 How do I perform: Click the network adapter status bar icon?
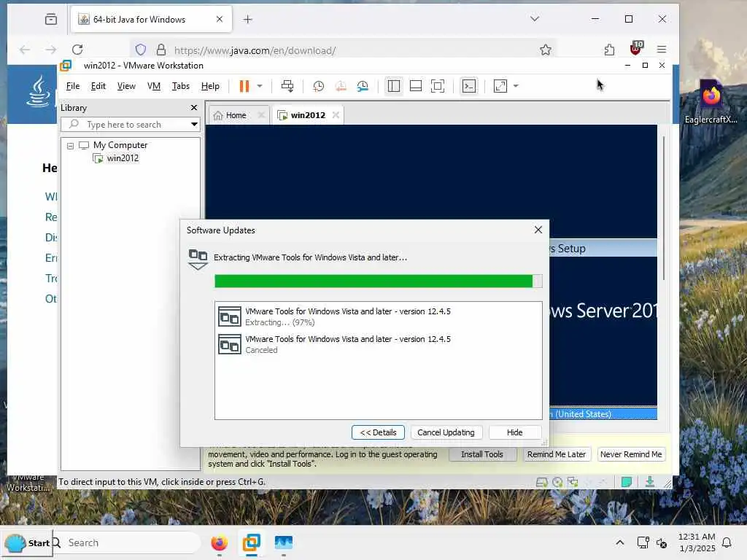click(x=573, y=483)
